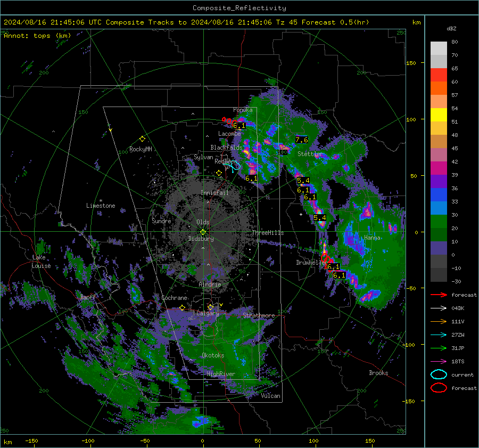Click the Stettler city label
The image size is (479, 448).
[310, 154]
